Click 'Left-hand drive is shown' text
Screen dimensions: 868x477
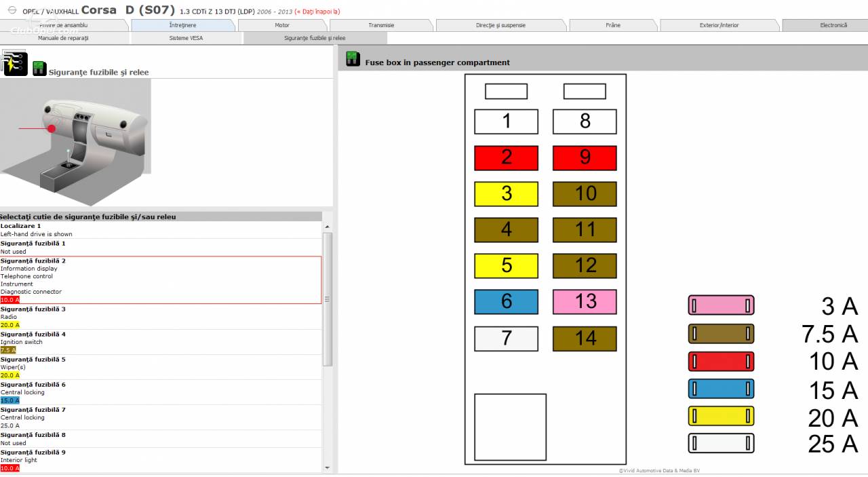pyautogui.click(x=36, y=234)
